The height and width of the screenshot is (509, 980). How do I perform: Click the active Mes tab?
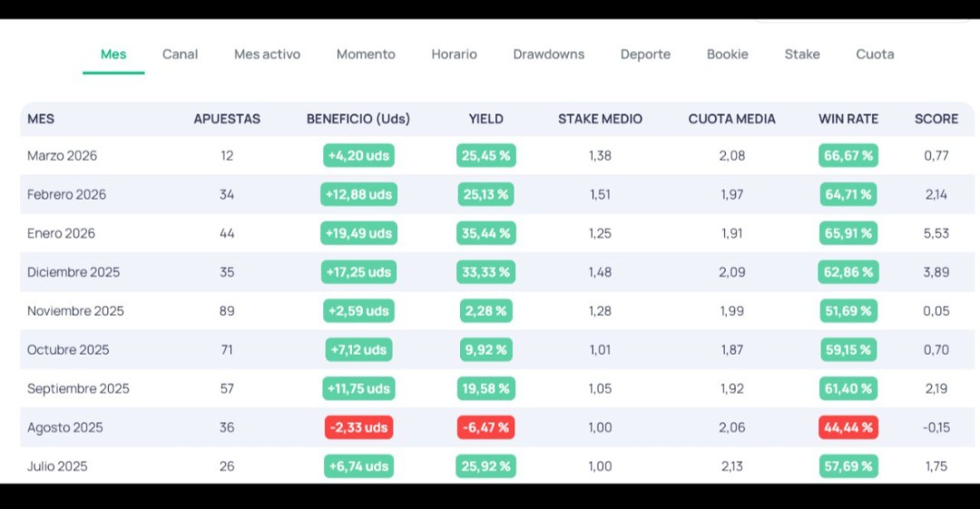[x=113, y=54]
